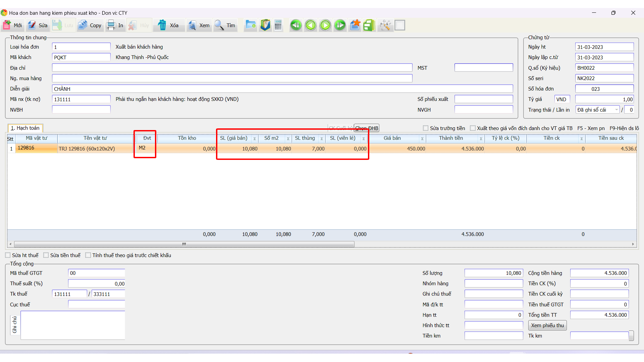Go to next record green arrow
The width and height of the screenshot is (644, 362).
point(325,25)
